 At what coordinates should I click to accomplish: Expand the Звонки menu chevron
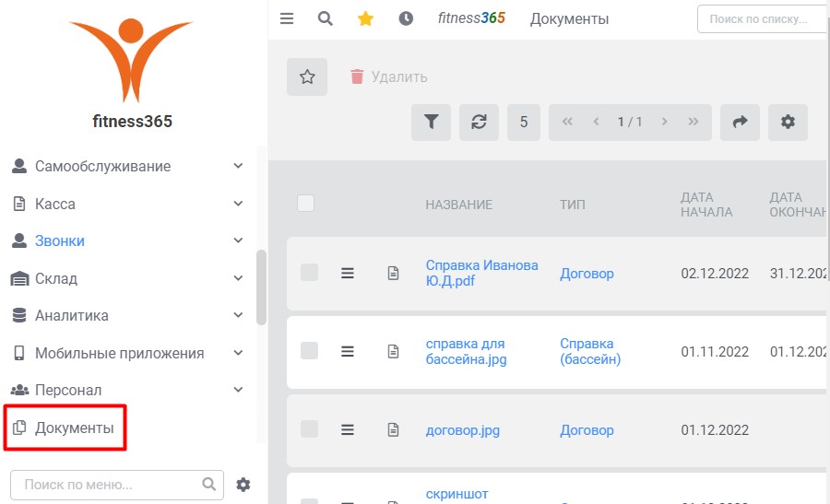(238, 240)
